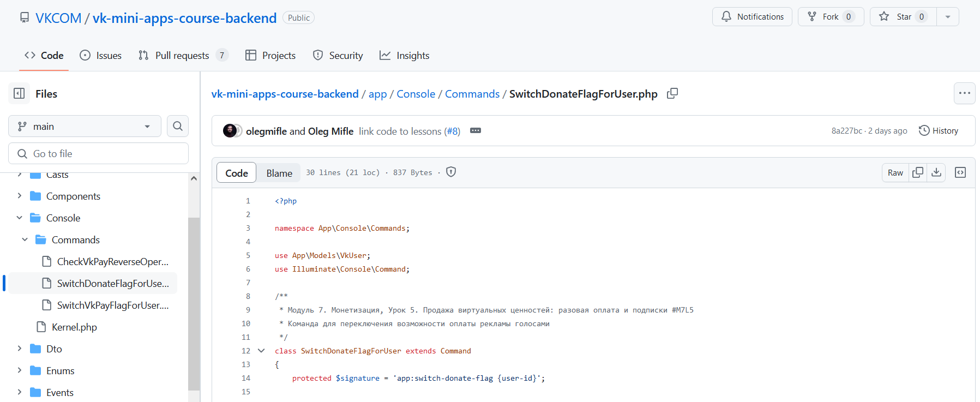Open the Components folder
Image resolution: width=980 pixels, height=402 pixels.
(x=73, y=196)
